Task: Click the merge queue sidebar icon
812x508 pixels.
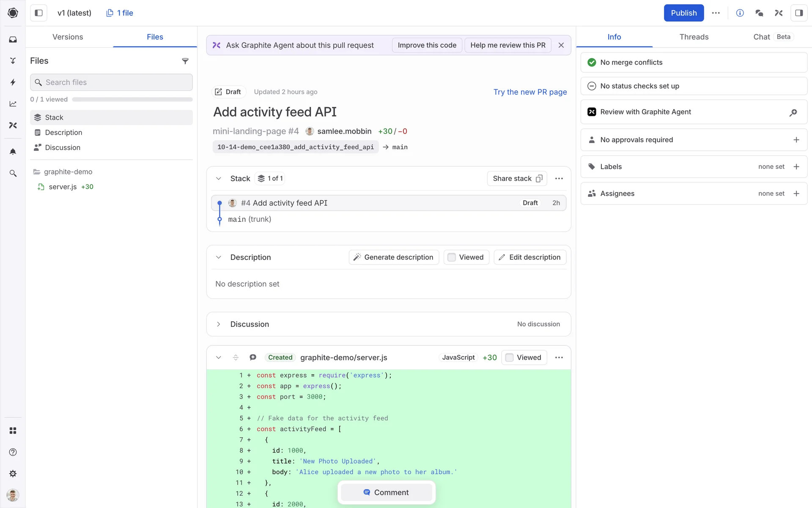Action: (x=13, y=61)
